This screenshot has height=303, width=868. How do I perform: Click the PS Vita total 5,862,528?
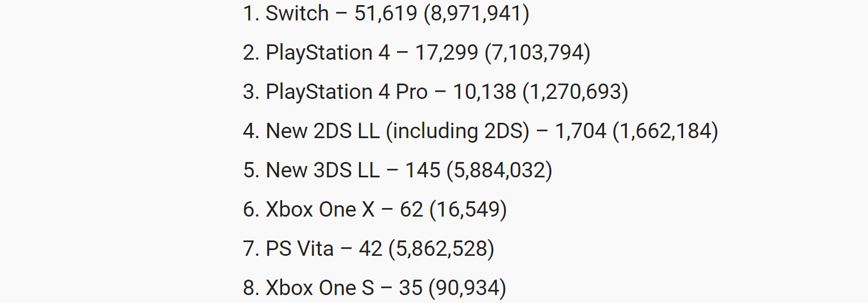441,249
